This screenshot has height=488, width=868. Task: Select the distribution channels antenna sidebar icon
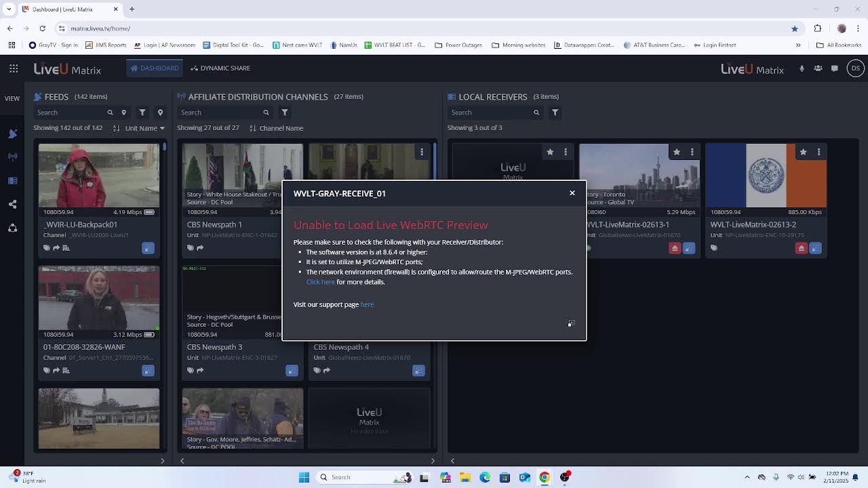[12, 157]
